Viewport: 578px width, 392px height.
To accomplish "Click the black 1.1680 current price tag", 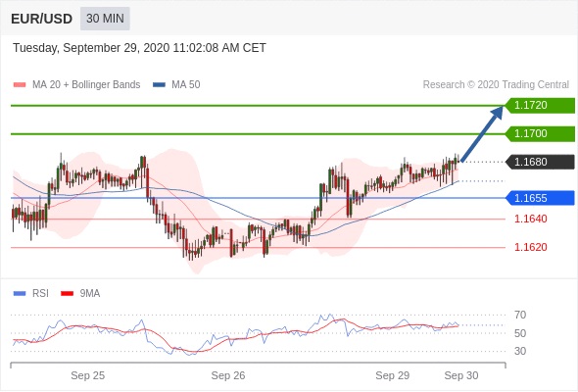I will 540,162.
